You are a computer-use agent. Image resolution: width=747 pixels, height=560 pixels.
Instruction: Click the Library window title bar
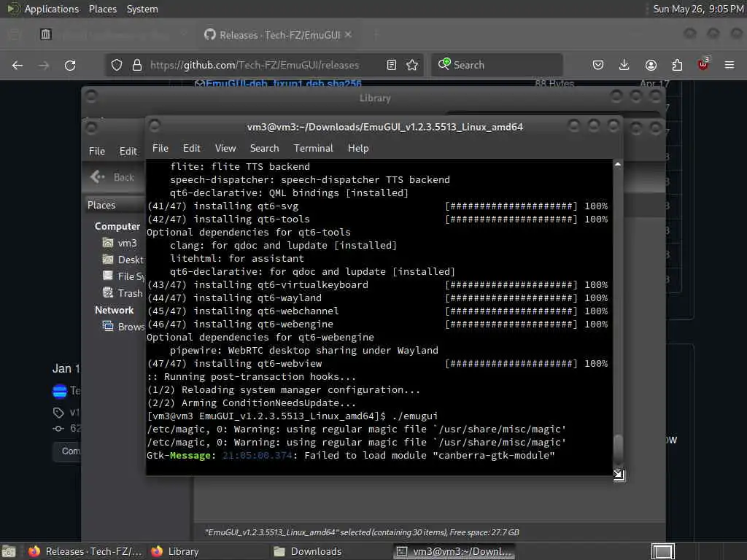tap(374, 98)
